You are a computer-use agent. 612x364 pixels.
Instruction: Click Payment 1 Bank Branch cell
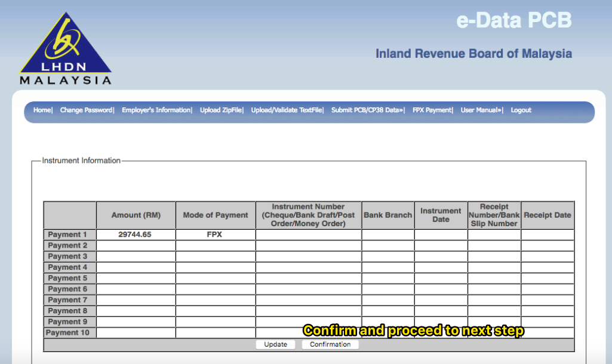pos(388,235)
